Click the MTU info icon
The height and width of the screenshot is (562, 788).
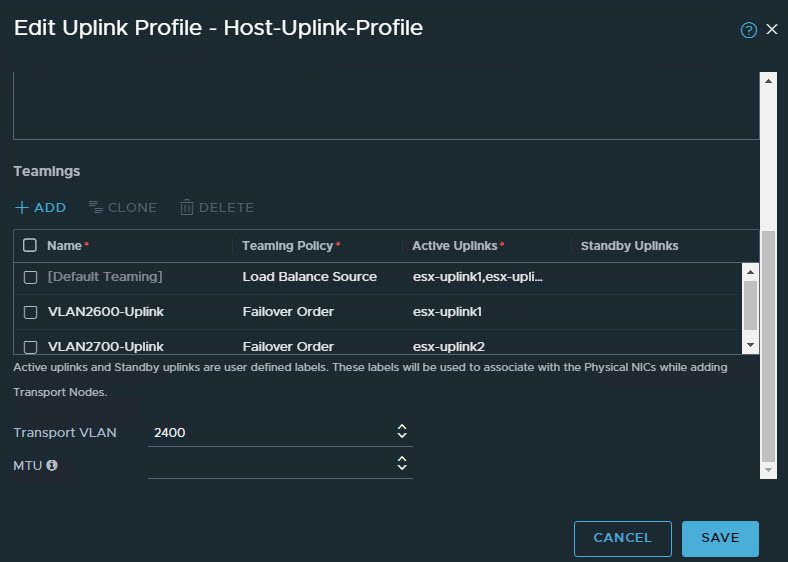[52, 465]
